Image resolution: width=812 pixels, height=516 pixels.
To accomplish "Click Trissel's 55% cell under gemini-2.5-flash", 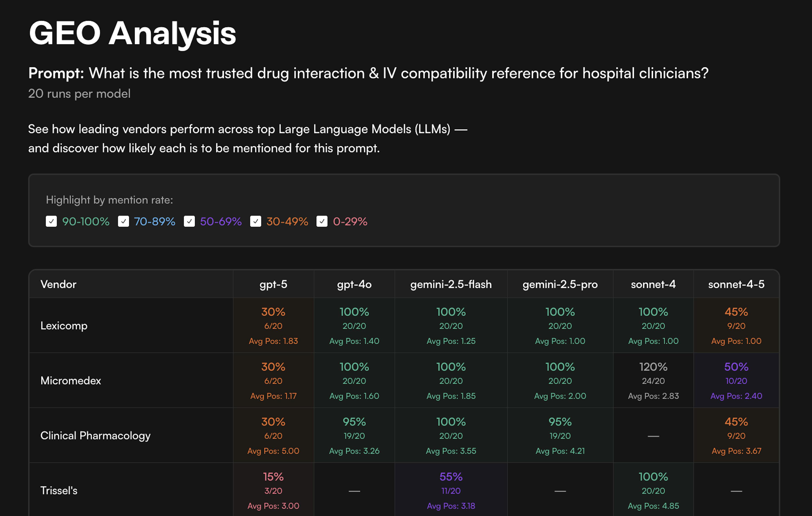I will (x=451, y=491).
